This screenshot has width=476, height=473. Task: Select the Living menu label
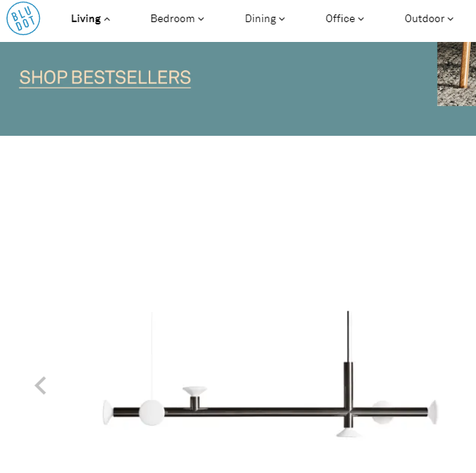86,19
